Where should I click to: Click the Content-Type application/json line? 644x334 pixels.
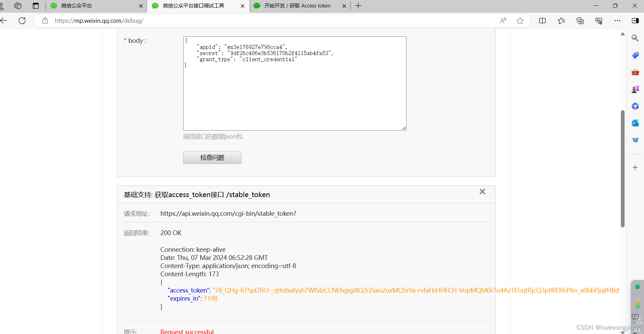[228, 266]
